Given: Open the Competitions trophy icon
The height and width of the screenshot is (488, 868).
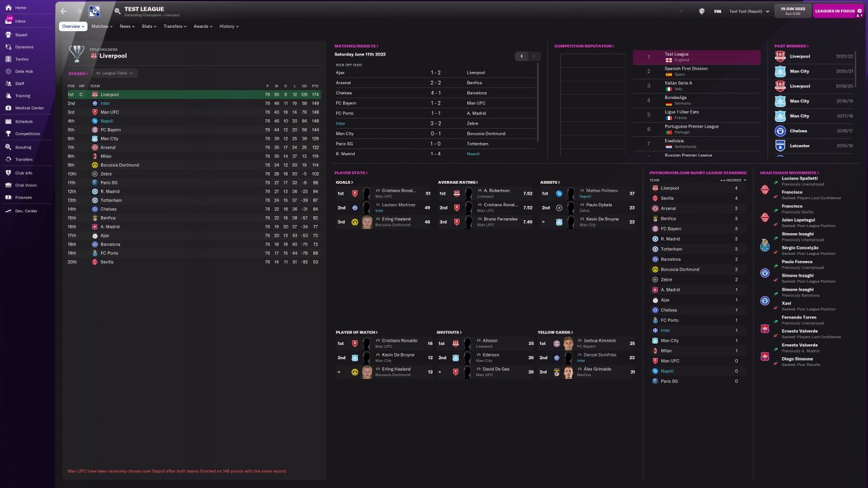Looking at the screenshot, I should click(x=7, y=134).
